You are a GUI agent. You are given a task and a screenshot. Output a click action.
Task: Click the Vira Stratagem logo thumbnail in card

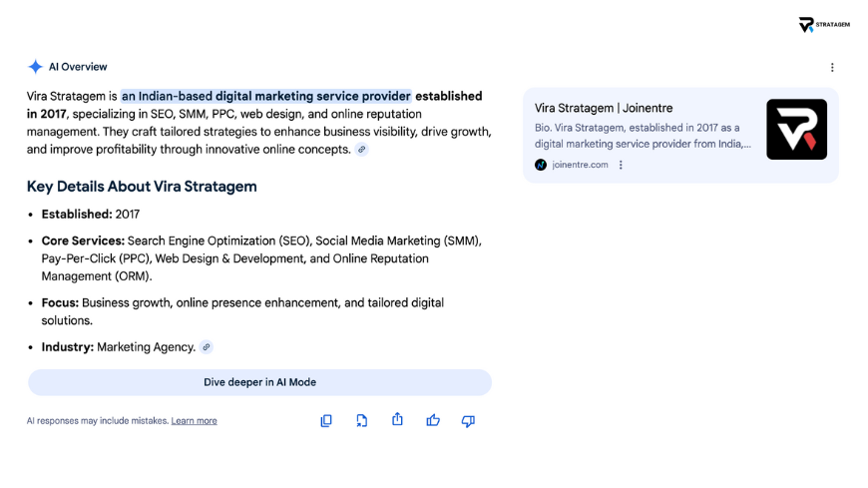pos(796,130)
